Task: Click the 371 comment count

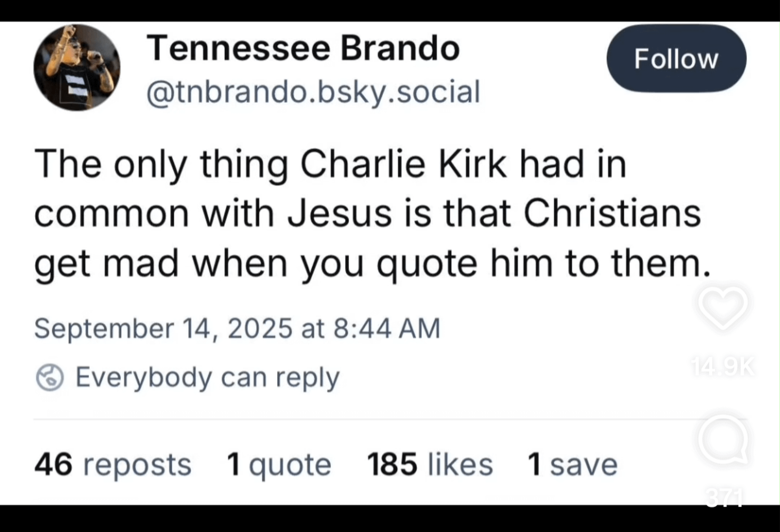Action: 724,497
